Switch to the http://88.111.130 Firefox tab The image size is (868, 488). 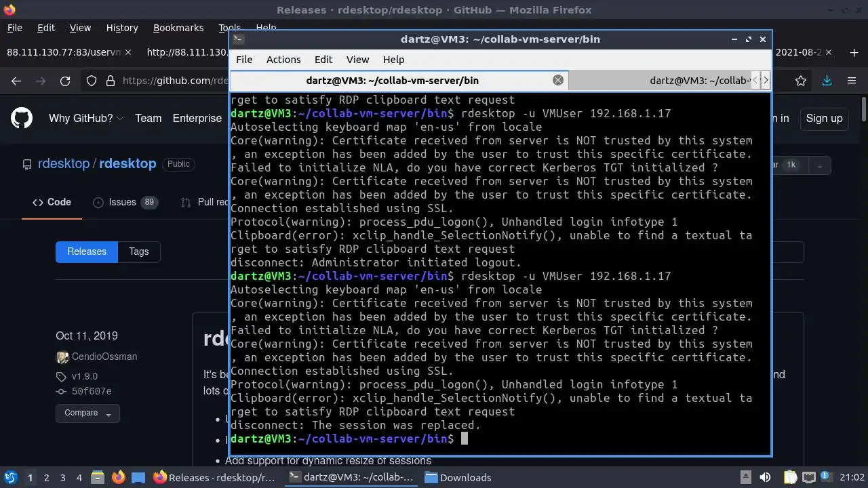(186, 52)
